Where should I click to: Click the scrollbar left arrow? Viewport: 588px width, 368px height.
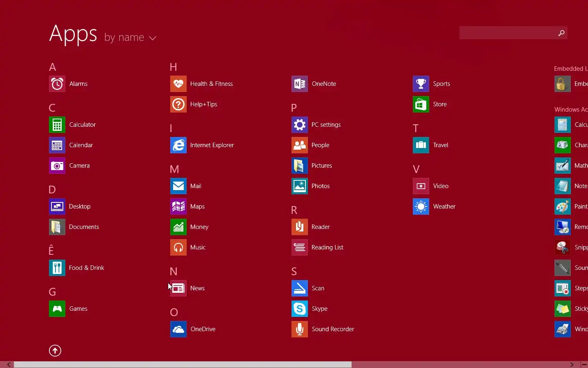pos(9,364)
